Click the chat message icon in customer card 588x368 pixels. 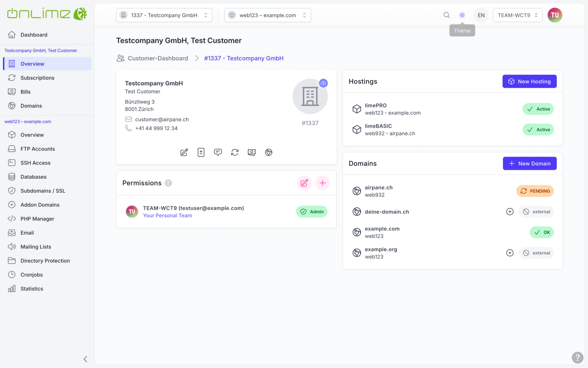[x=218, y=152]
